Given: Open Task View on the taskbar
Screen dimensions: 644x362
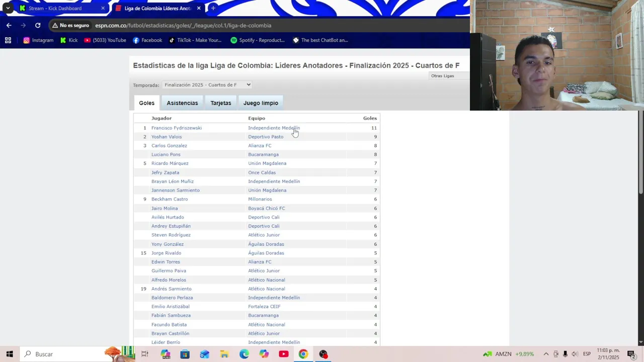Looking at the screenshot, I should pyautogui.click(x=145, y=354).
